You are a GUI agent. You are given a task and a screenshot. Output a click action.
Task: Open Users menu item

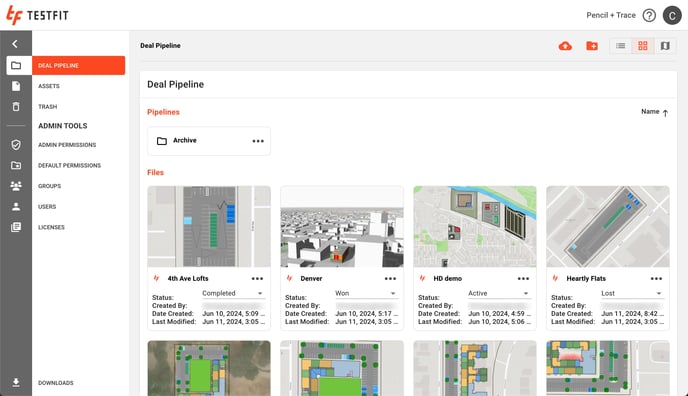click(47, 207)
